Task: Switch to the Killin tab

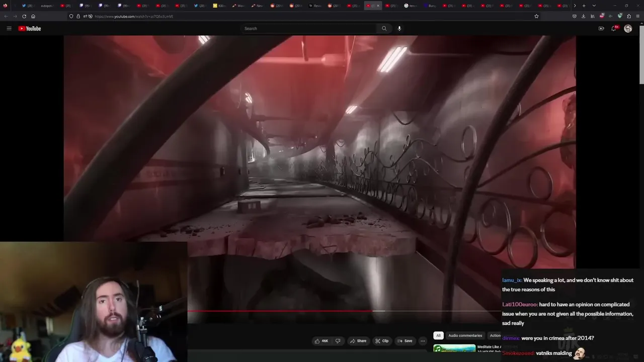Action: (220, 6)
